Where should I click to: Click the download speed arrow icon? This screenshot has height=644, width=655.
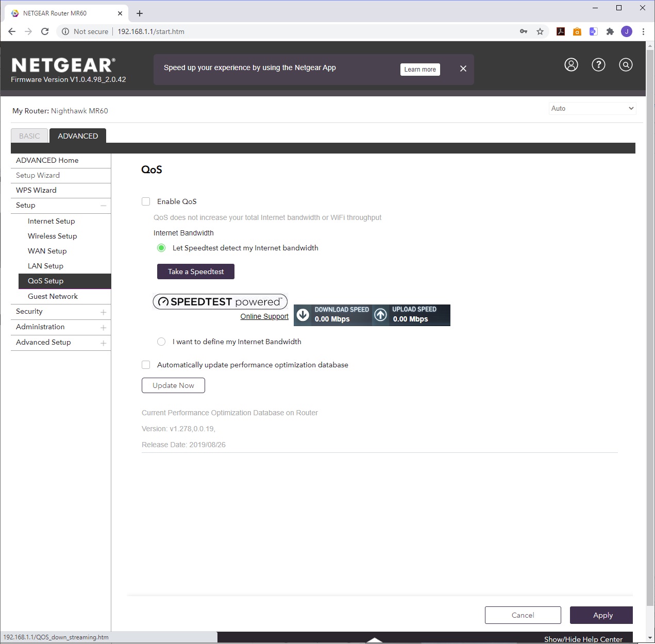pos(303,315)
